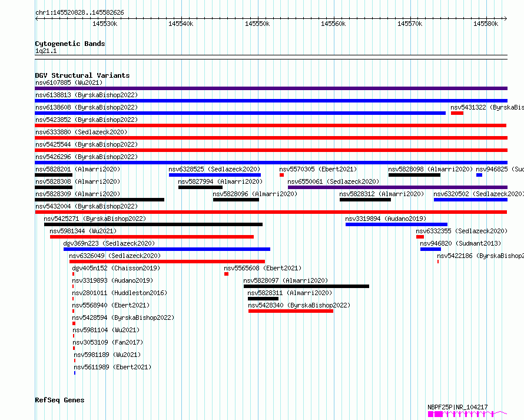Click nsv5422186 variant label
Viewport: 524px width, 420px height.
(x=480, y=256)
